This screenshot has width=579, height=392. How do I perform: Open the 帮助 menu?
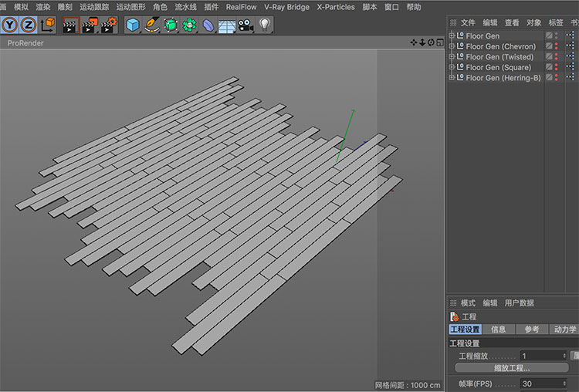(414, 7)
